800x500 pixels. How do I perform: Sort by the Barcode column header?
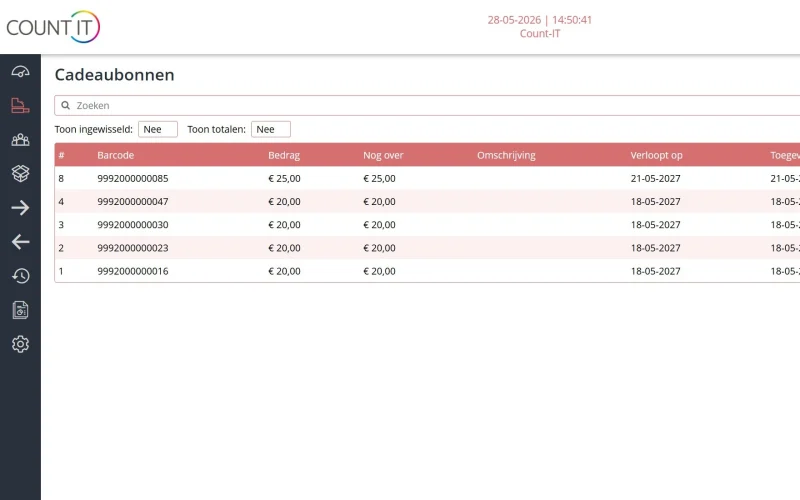tap(116, 155)
